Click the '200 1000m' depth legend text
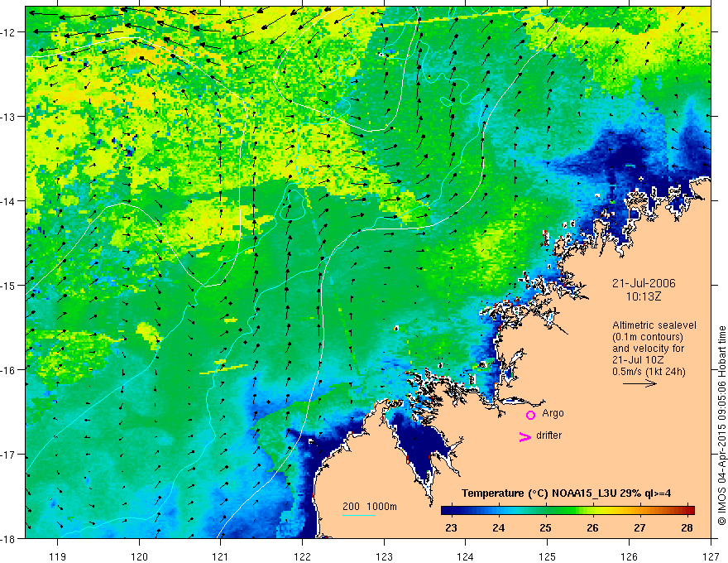This screenshot has height=563, width=728. 370,507
